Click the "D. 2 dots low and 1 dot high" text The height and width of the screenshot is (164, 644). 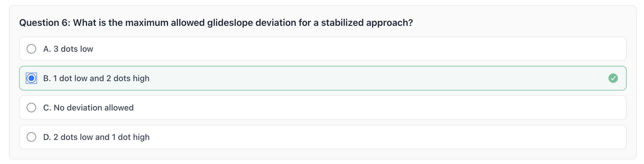[x=96, y=137]
